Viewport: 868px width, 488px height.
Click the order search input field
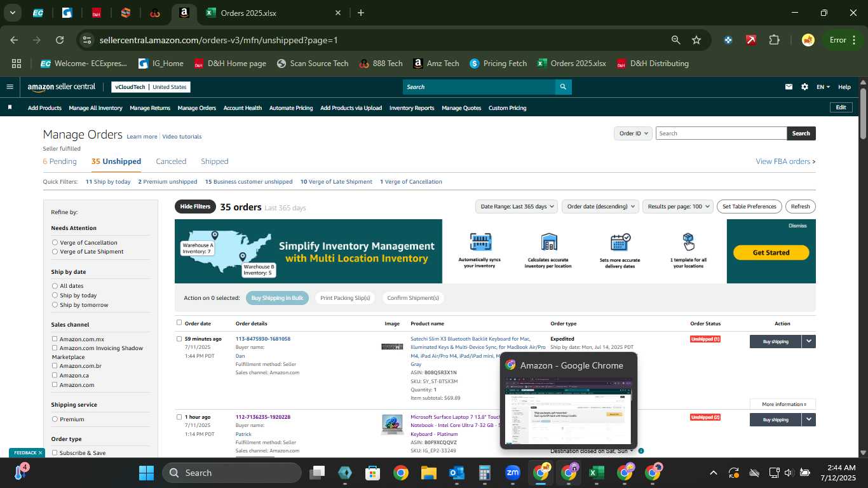[721, 133]
